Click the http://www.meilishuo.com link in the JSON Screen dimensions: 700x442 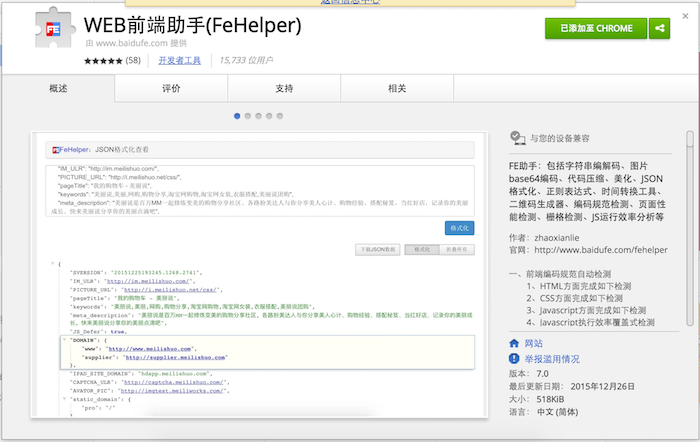click(150, 349)
